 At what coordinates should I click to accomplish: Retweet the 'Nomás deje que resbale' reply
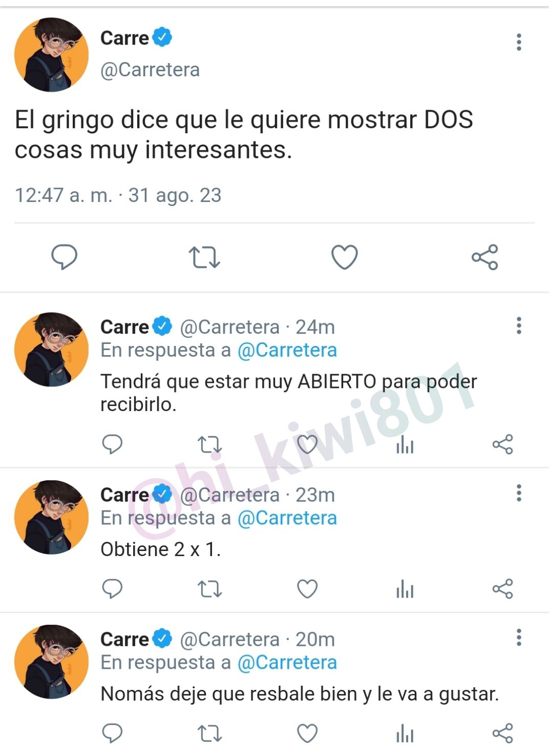210,733
